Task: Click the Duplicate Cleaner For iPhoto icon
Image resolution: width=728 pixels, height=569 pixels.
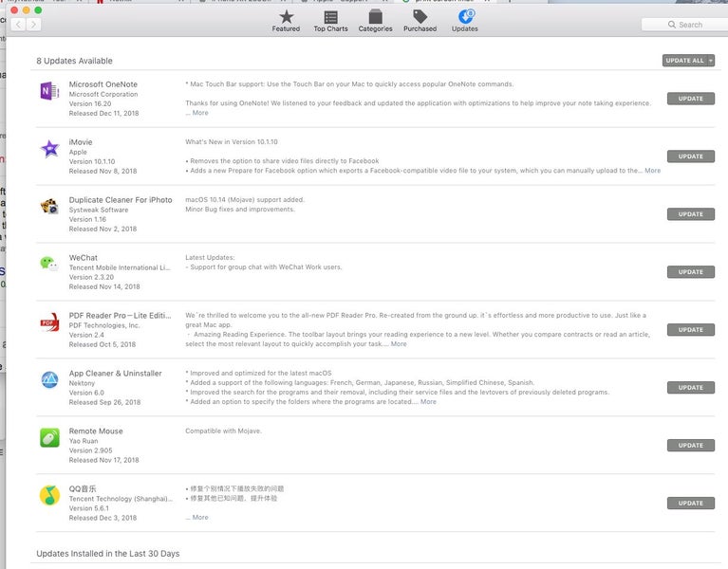Action: [x=49, y=207]
